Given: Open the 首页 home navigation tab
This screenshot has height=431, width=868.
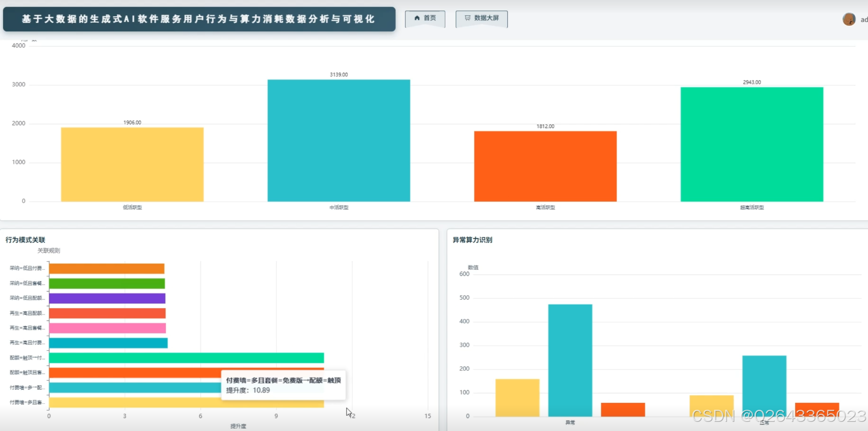Looking at the screenshot, I should (x=425, y=18).
